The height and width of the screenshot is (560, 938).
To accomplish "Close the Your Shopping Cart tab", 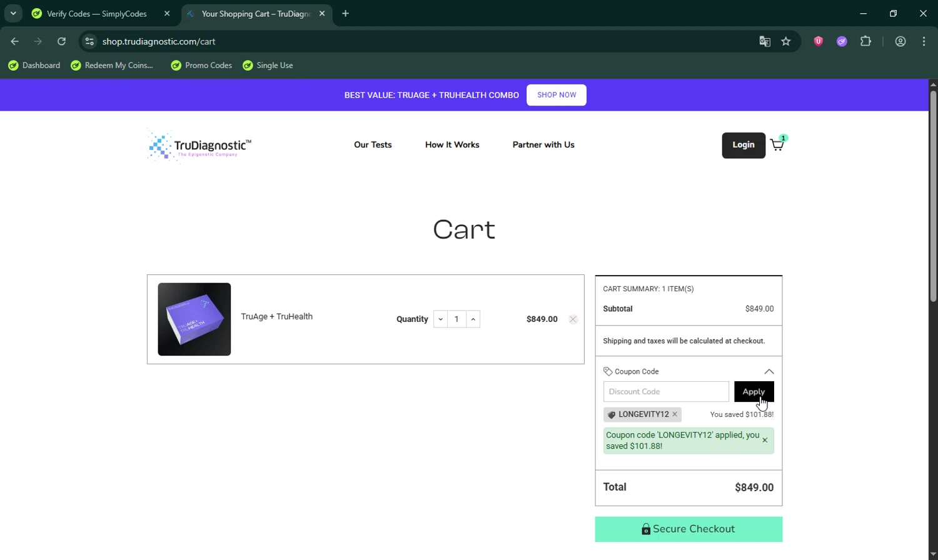I will point(322,14).
